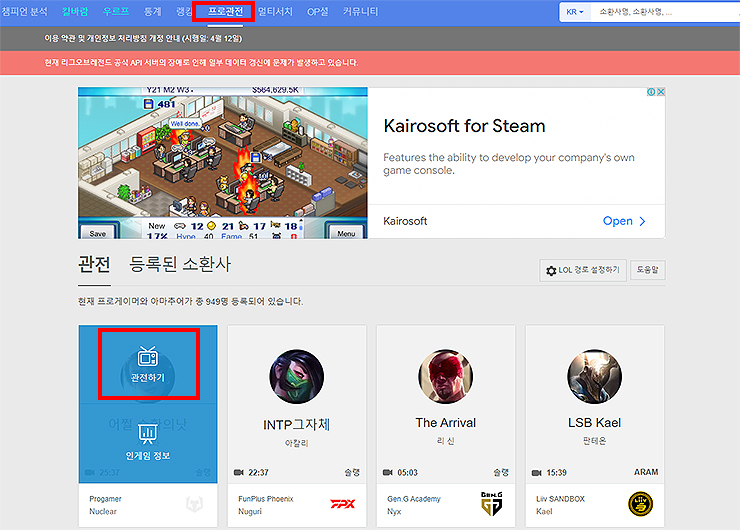Click the Nyx player name
The image size is (740, 530).
tap(394, 511)
